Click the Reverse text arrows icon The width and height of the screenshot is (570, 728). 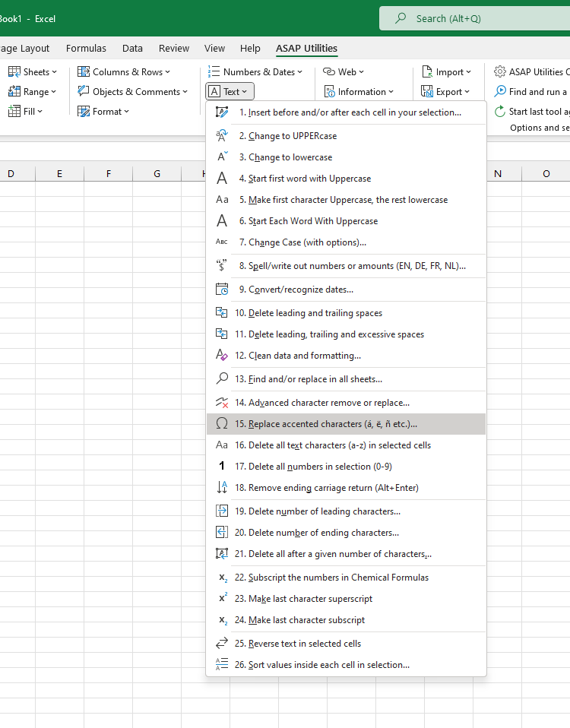click(222, 644)
